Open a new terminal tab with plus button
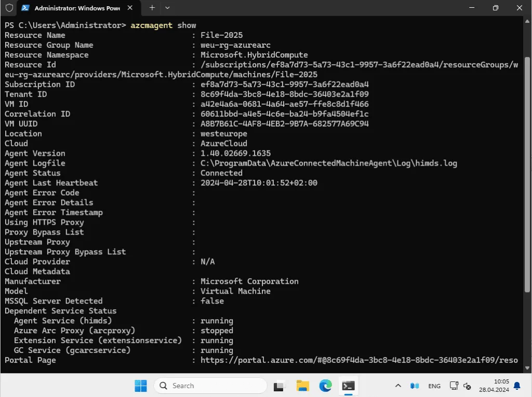This screenshot has width=532, height=397. [x=152, y=8]
